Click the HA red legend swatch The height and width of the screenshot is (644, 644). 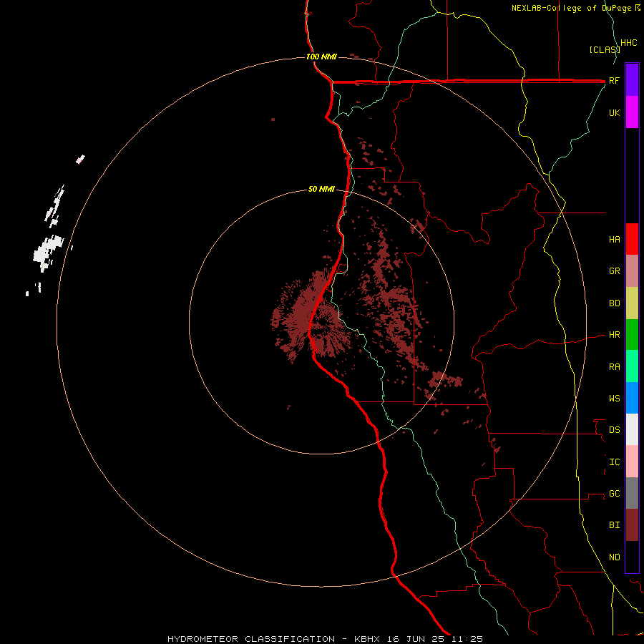632,239
